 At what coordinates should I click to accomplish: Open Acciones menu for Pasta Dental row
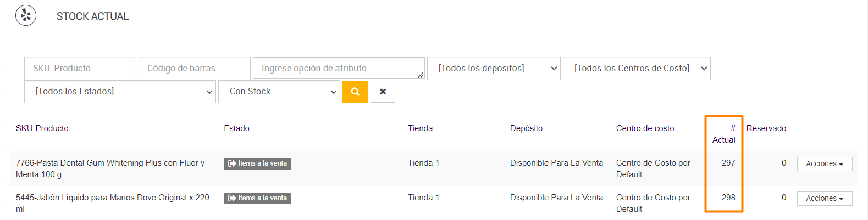tap(824, 164)
